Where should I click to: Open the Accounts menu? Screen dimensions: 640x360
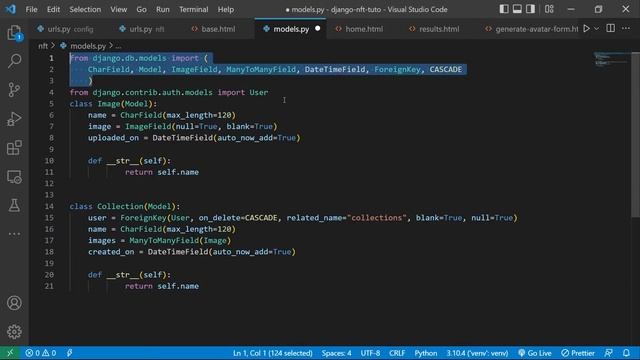[x=14, y=303]
